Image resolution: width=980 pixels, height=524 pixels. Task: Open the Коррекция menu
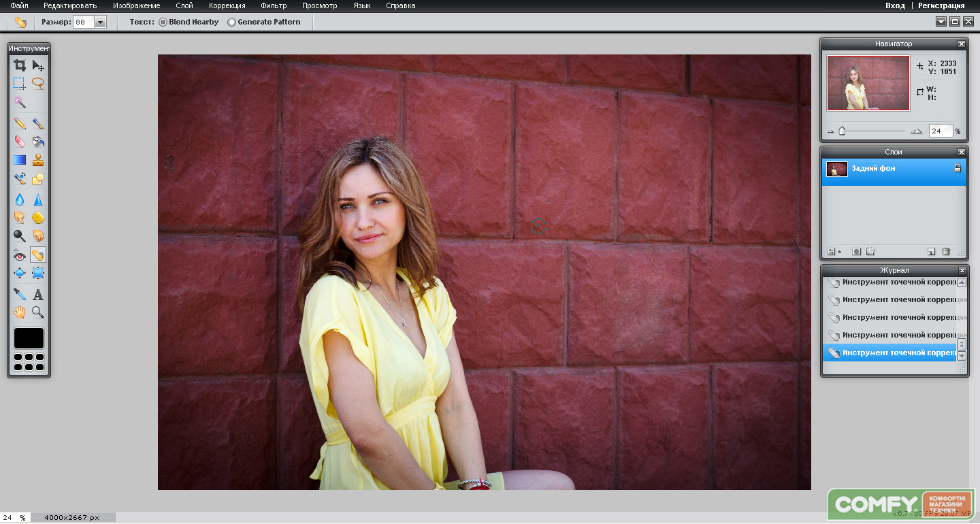coord(227,5)
